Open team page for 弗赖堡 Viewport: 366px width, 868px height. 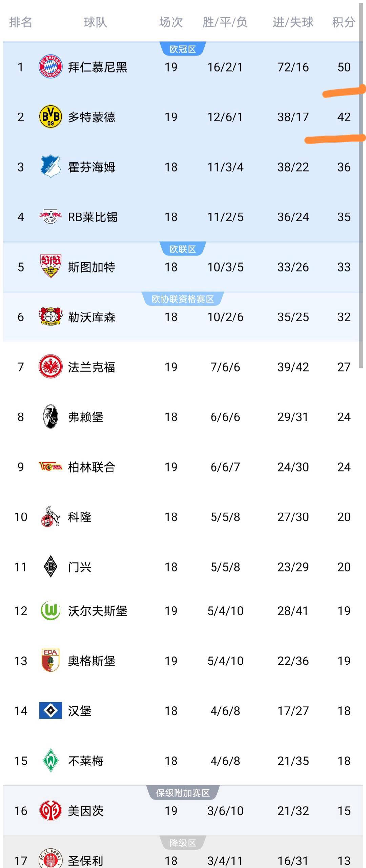point(86,417)
